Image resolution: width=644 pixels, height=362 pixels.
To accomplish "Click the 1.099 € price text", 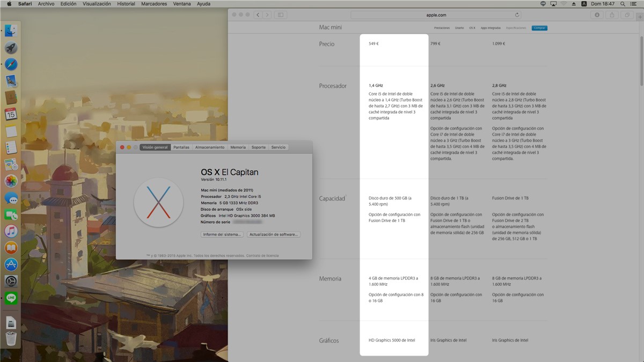I will 499,43.
